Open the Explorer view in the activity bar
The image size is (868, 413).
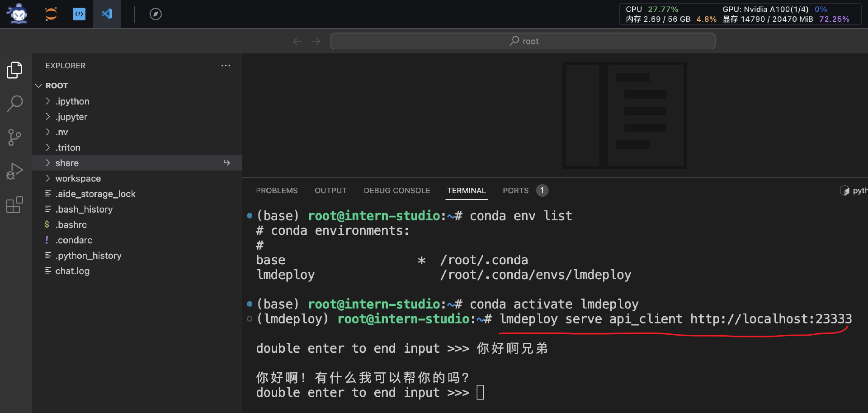click(x=14, y=70)
